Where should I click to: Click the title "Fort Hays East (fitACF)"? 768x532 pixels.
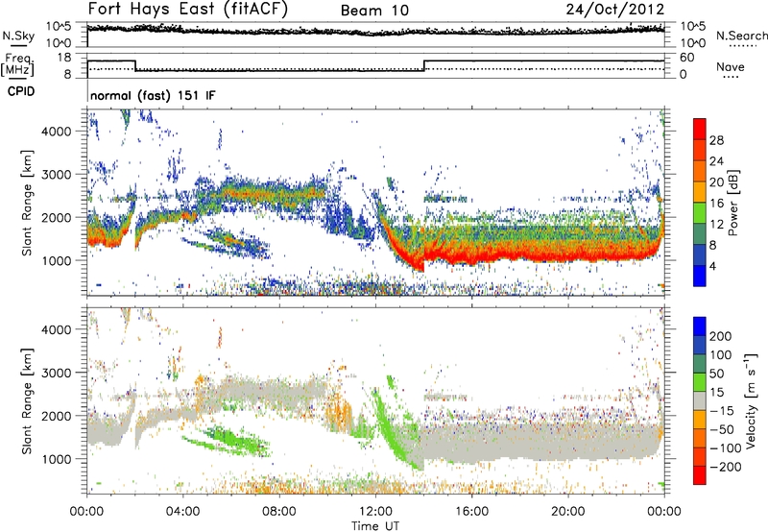pyautogui.click(x=188, y=10)
